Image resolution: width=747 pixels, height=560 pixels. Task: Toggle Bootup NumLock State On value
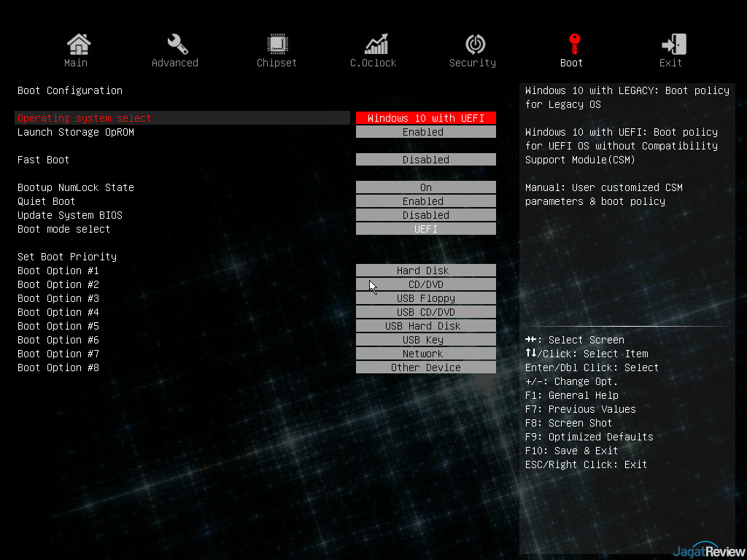tap(425, 187)
